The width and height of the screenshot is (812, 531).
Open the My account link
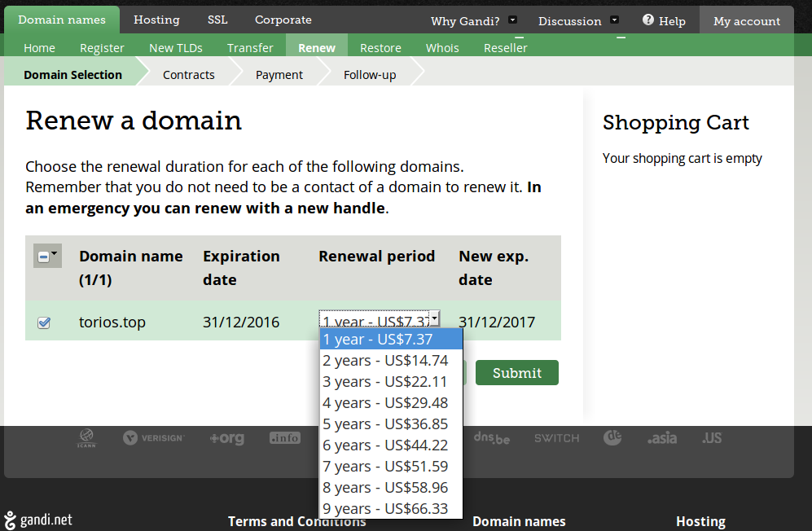click(x=746, y=21)
